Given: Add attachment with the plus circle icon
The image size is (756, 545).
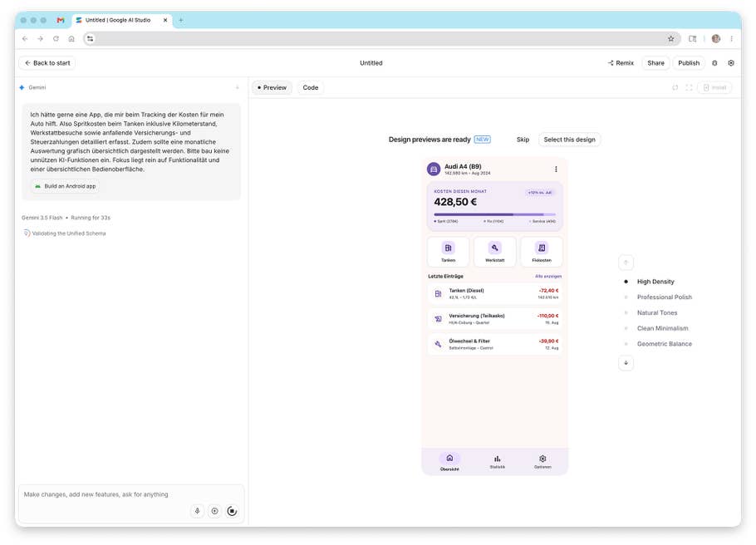Looking at the screenshot, I should click(x=214, y=511).
